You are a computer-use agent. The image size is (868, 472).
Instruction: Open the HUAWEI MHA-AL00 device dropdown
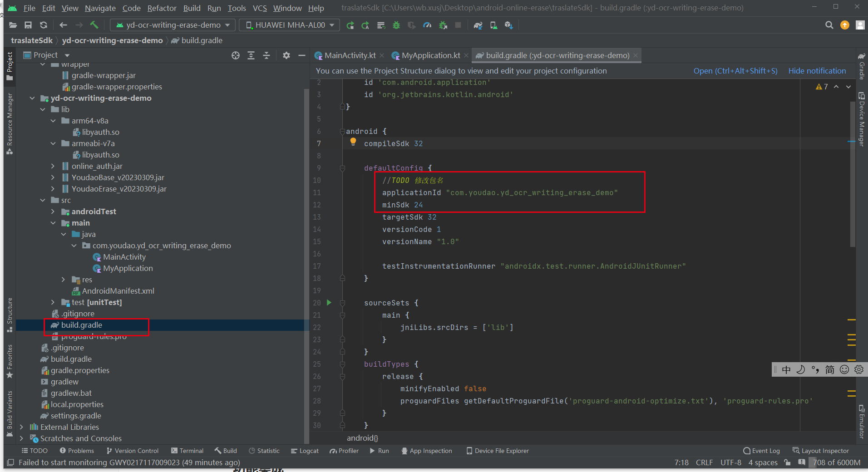(x=290, y=25)
